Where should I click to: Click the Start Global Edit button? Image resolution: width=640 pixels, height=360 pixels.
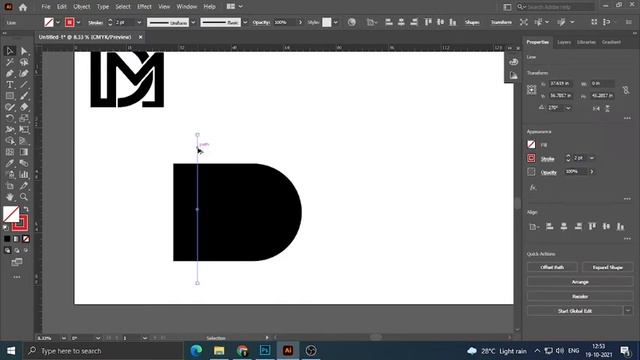[575, 311]
